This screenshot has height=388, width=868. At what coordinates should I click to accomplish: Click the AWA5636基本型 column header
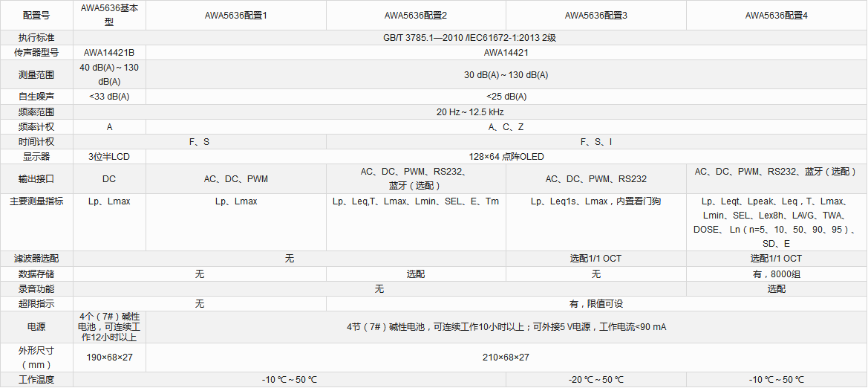tap(109, 15)
